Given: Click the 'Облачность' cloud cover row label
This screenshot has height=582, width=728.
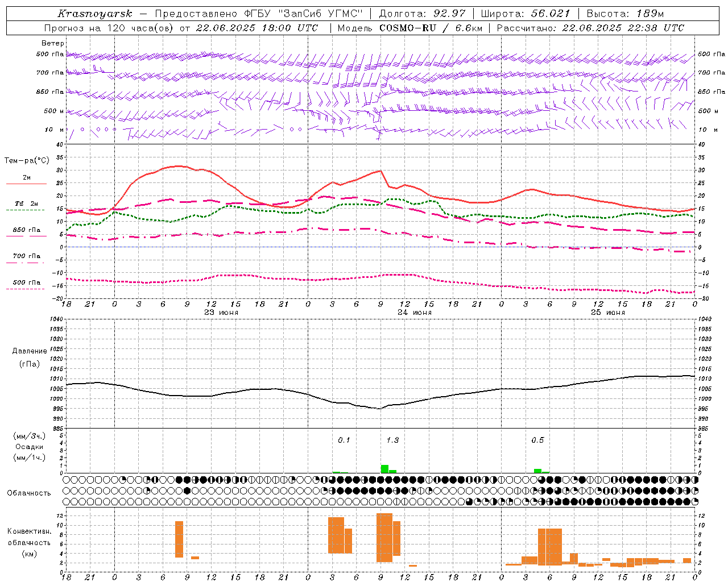Looking at the screenshot, I should [x=29, y=493].
